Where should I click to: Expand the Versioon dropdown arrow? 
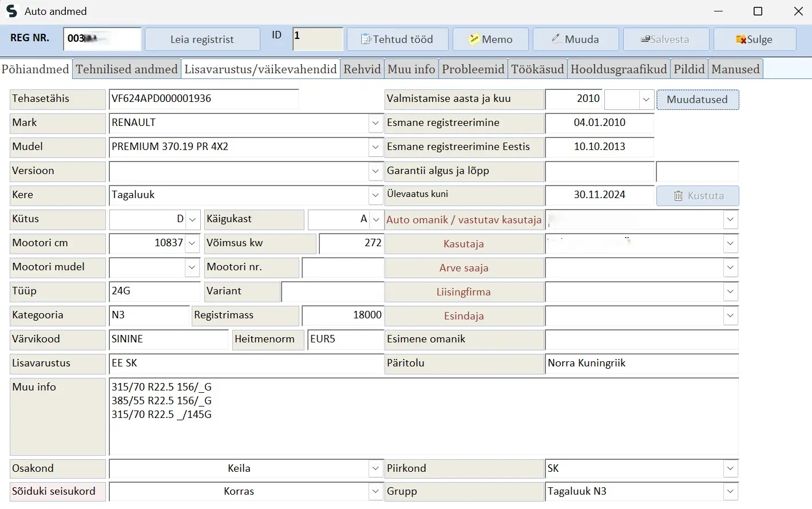(x=375, y=171)
